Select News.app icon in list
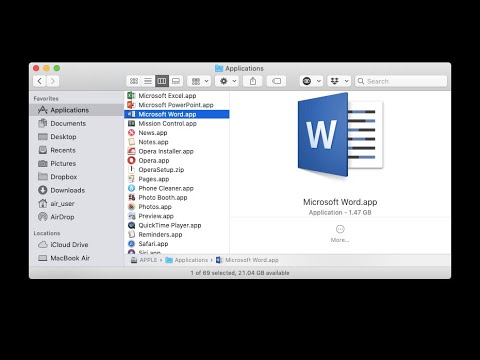 (x=131, y=133)
